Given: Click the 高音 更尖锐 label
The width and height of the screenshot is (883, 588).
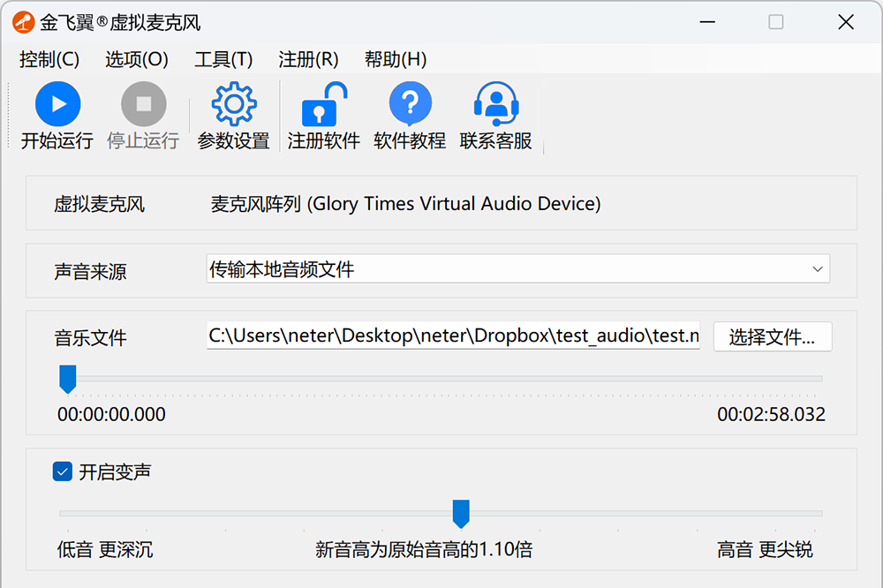Looking at the screenshot, I should click(x=765, y=550).
